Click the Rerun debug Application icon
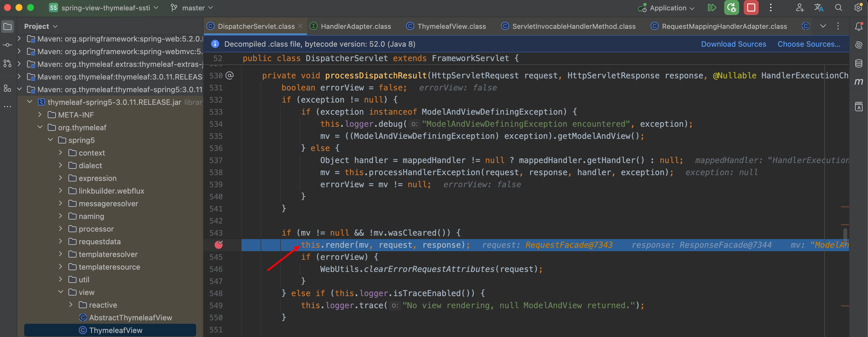This screenshot has height=337, width=868. pyautogui.click(x=732, y=8)
